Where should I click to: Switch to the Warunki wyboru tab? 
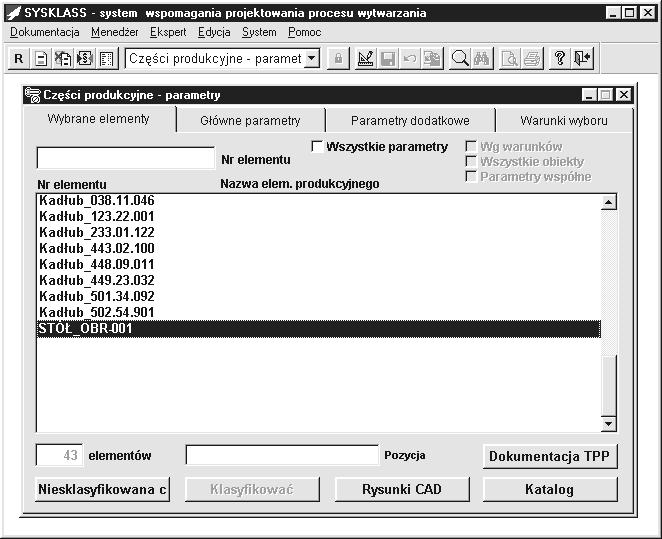click(x=564, y=121)
